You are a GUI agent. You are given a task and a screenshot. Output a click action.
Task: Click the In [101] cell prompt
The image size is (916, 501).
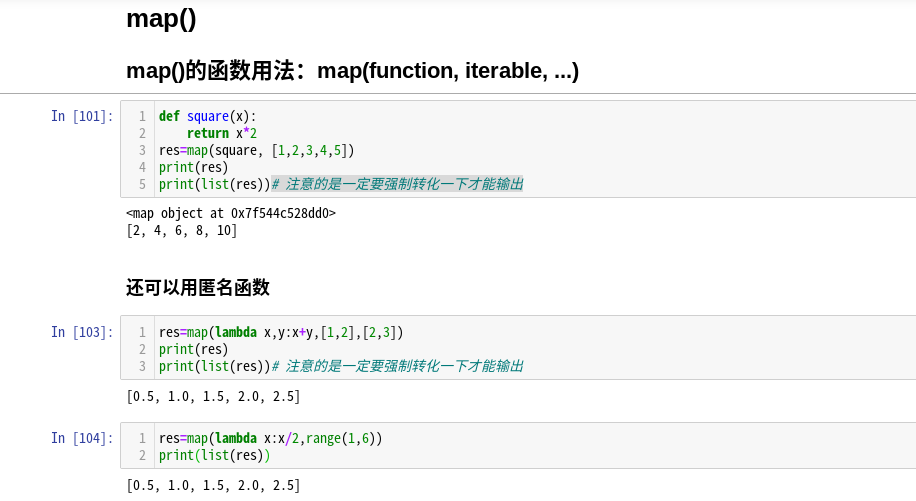(x=82, y=116)
